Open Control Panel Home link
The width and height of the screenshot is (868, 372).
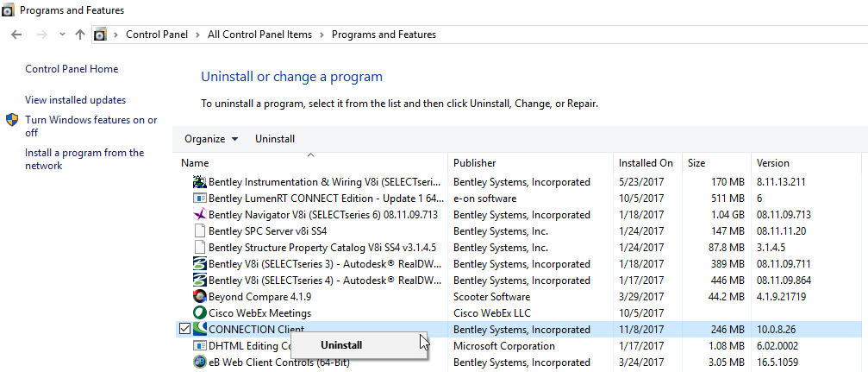72,69
